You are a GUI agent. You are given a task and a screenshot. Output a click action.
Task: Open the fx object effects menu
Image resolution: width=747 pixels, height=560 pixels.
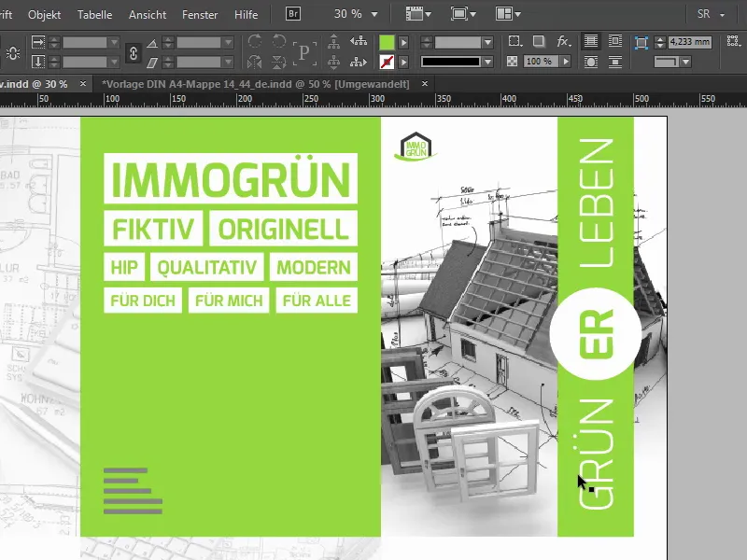(x=564, y=41)
